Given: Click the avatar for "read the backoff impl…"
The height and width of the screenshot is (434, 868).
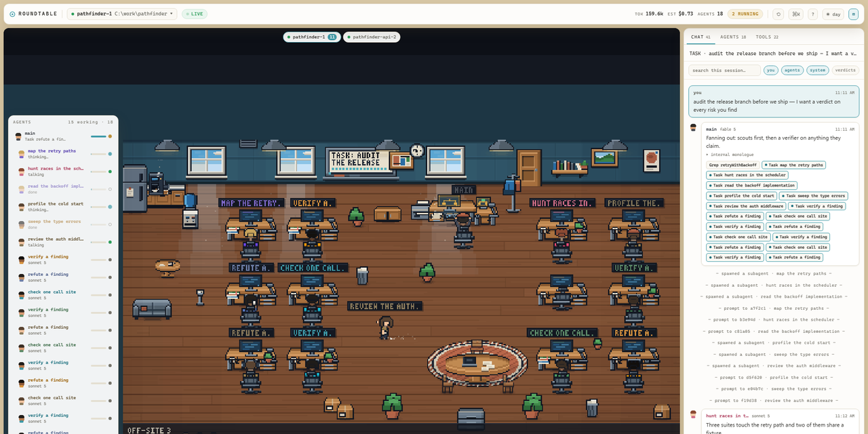Looking at the screenshot, I should [x=22, y=189].
